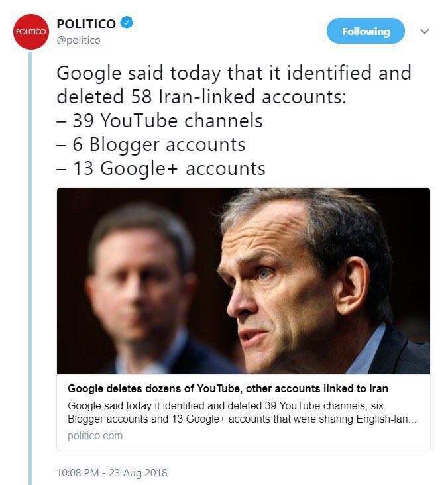This screenshot has height=485, width=448.
Task: Click the foreground man's face in photo
Action: (x=278, y=292)
